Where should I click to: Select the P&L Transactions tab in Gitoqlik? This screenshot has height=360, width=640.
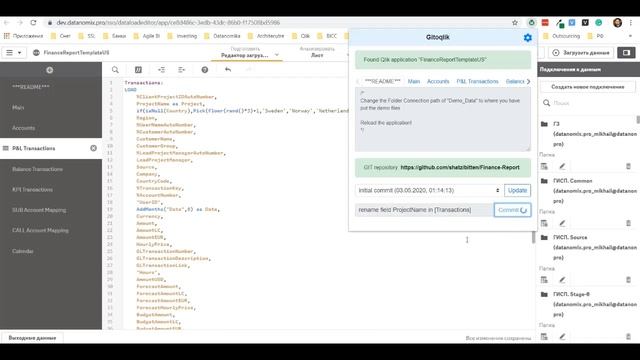(477, 82)
